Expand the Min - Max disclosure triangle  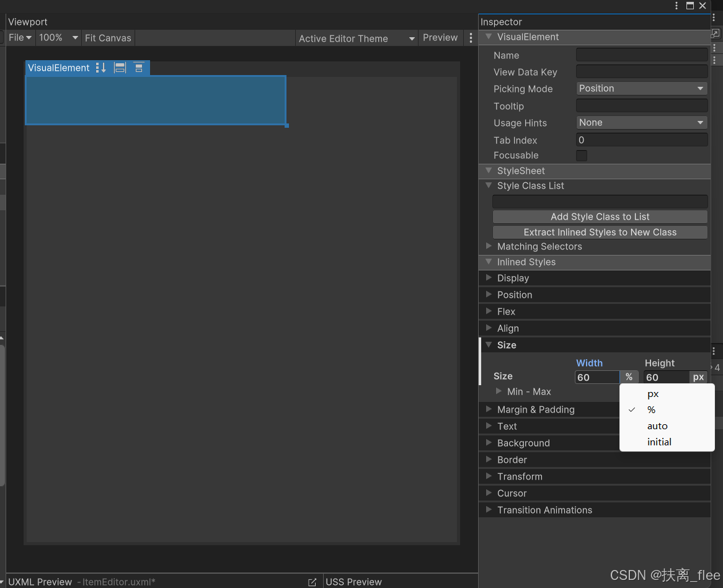tap(500, 391)
